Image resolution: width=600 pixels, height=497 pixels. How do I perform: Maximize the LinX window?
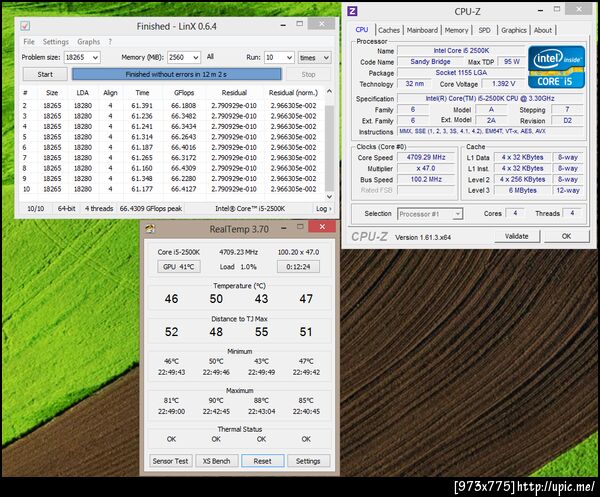300,24
